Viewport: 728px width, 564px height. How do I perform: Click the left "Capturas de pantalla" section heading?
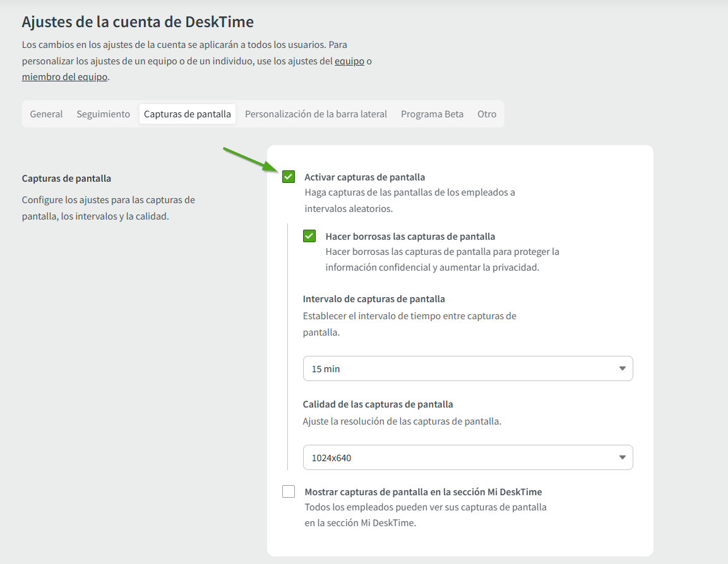(66, 179)
